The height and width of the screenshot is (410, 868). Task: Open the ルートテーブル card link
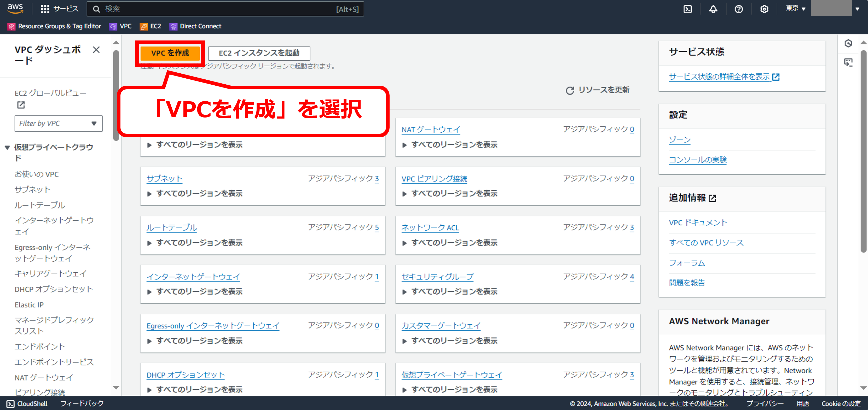point(171,227)
